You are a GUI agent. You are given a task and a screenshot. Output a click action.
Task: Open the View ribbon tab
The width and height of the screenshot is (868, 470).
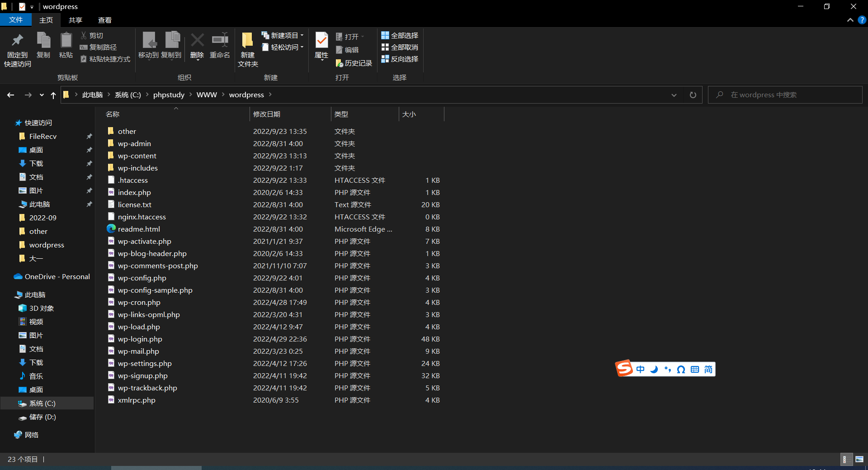coord(104,20)
